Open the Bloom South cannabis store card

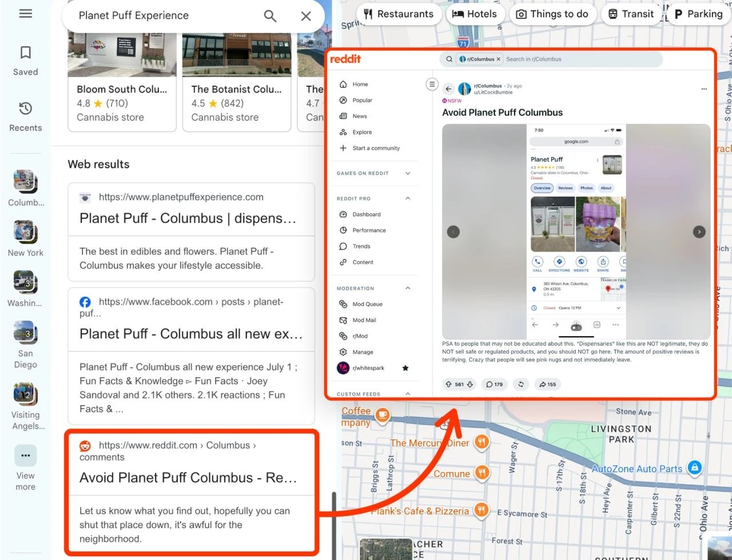click(122, 82)
